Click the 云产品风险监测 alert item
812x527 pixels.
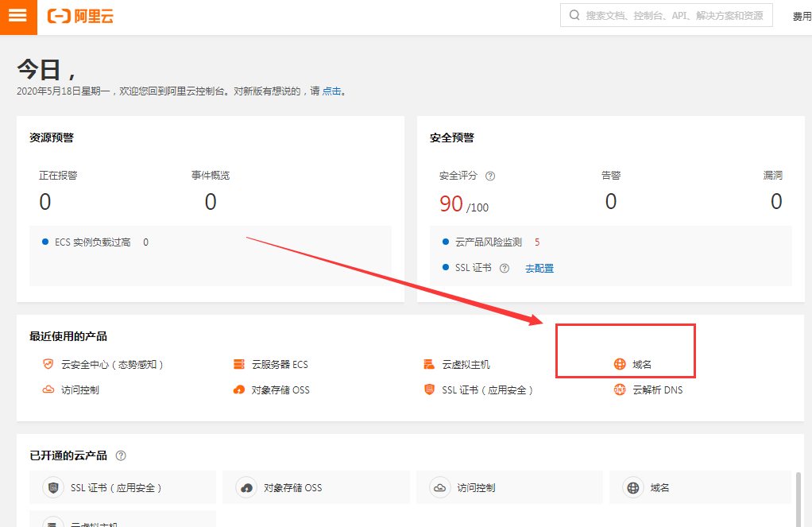tap(489, 242)
